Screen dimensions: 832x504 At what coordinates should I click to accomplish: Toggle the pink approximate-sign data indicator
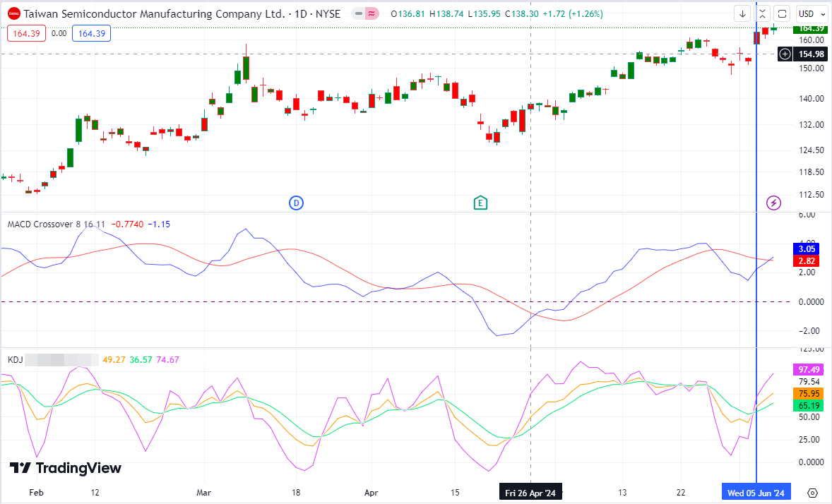(372, 14)
